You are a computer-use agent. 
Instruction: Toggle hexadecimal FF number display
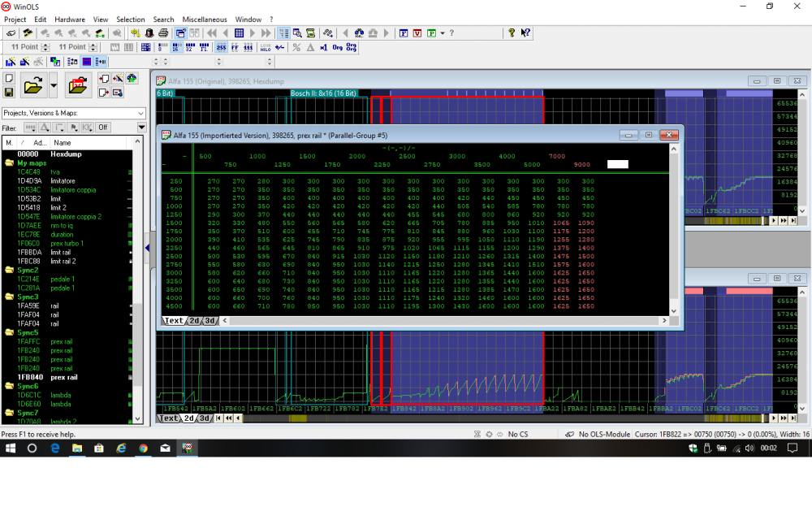pos(235,47)
